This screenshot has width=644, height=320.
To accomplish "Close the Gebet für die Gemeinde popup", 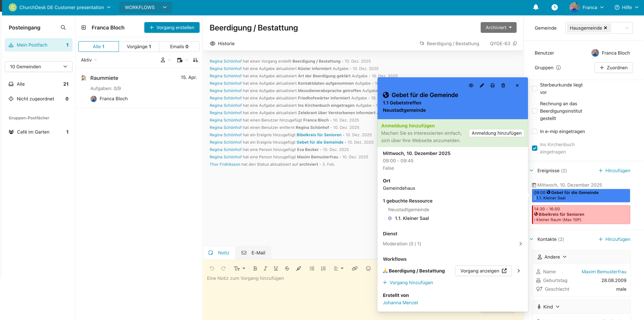I will click(x=517, y=85).
